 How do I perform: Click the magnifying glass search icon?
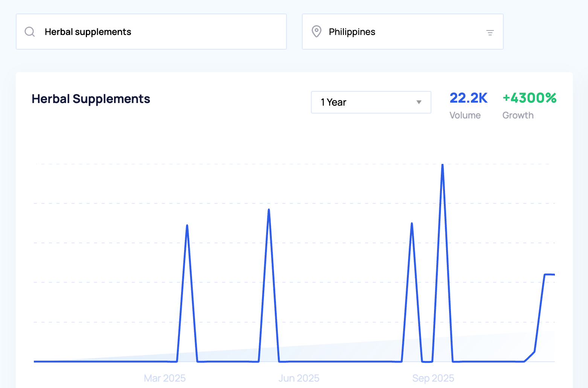(x=30, y=32)
